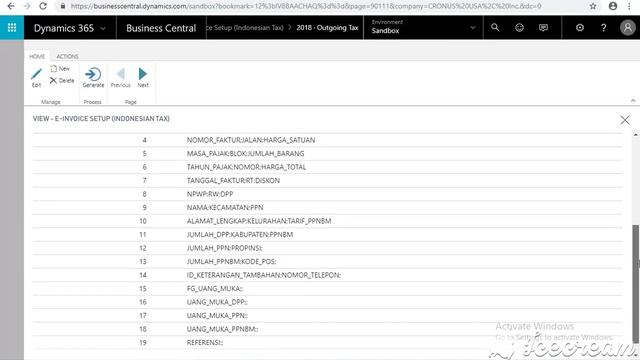640x360 pixels.
Task: Click line number 4 cell
Action: point(144,140)
